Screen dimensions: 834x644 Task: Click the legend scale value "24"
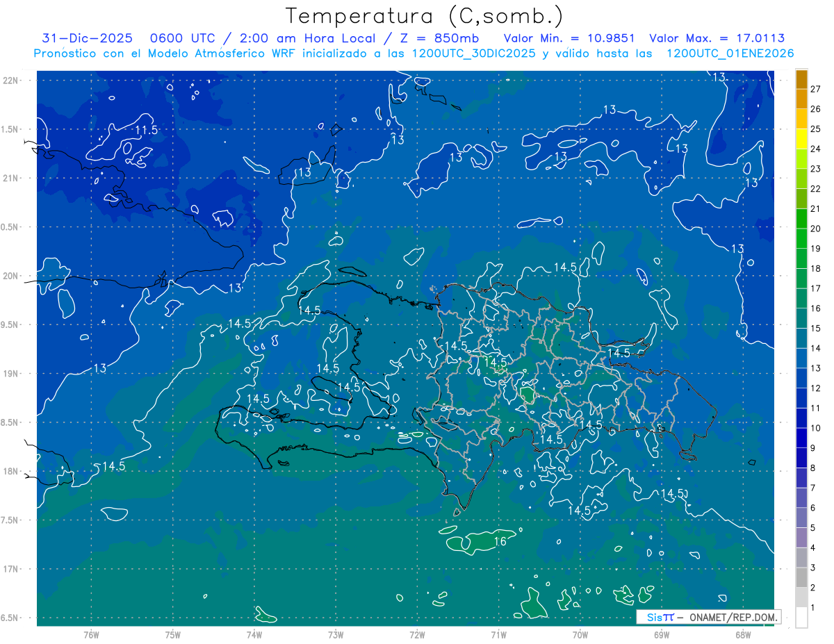click(815, 149)
